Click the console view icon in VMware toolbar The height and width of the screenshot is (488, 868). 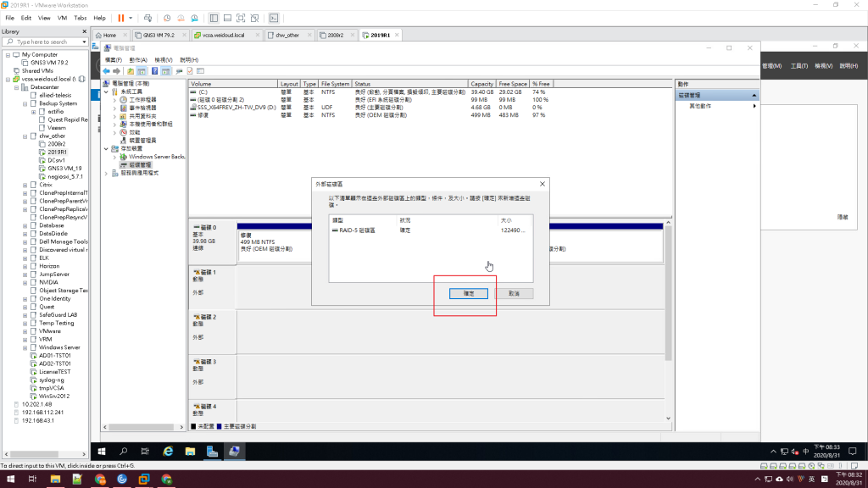(274, 19)
